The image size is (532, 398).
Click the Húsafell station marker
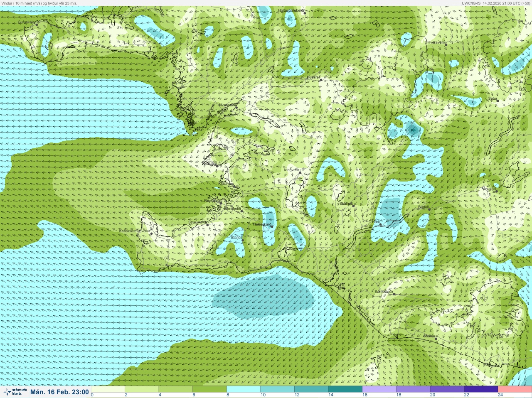coord(321,80)
